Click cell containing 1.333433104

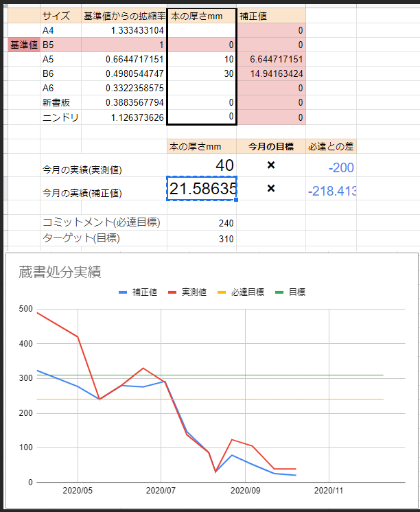point(124,30)
